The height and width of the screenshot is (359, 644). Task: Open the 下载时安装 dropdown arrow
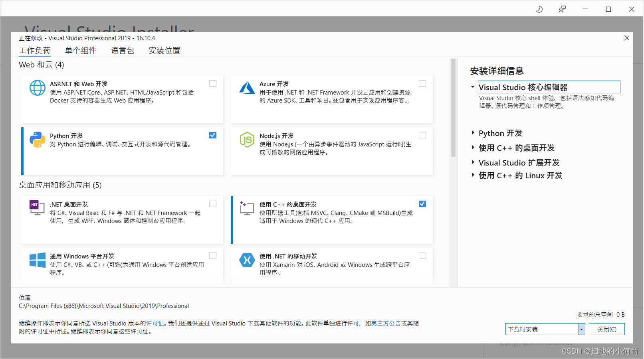point(582,329)
